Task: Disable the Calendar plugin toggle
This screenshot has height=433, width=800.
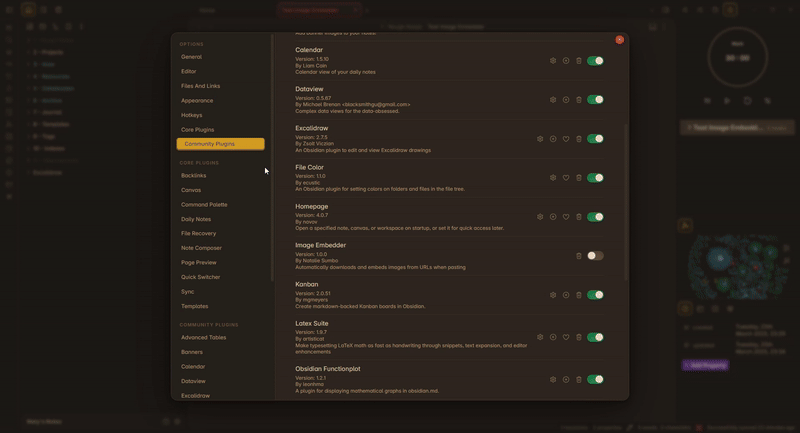Action: 595,61
